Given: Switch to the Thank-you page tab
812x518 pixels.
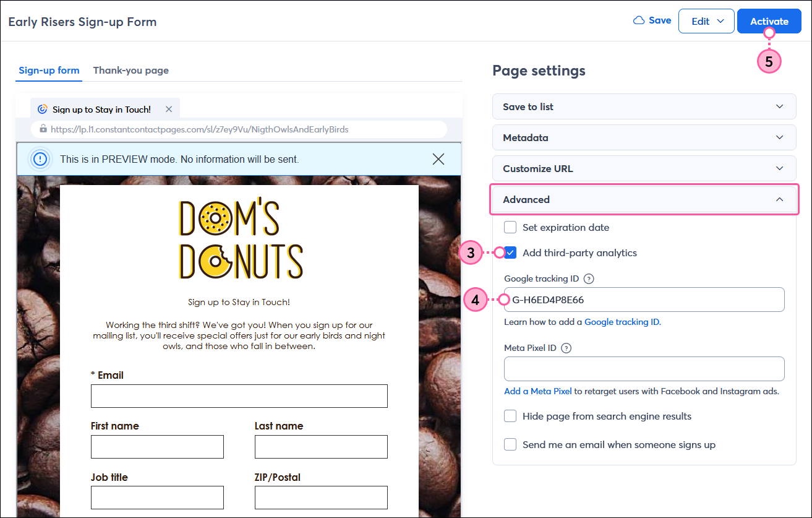Looking at the screenshot, I should click(x=131, y=70).
